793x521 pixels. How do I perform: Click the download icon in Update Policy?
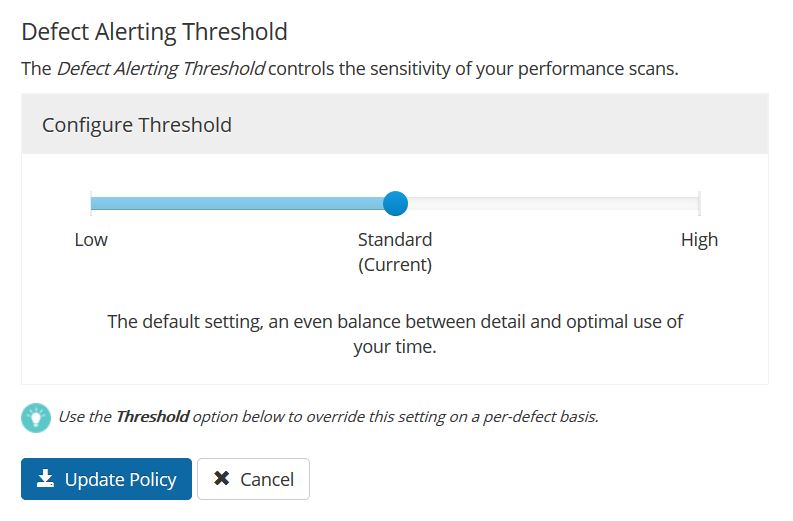tap(46, 478)
